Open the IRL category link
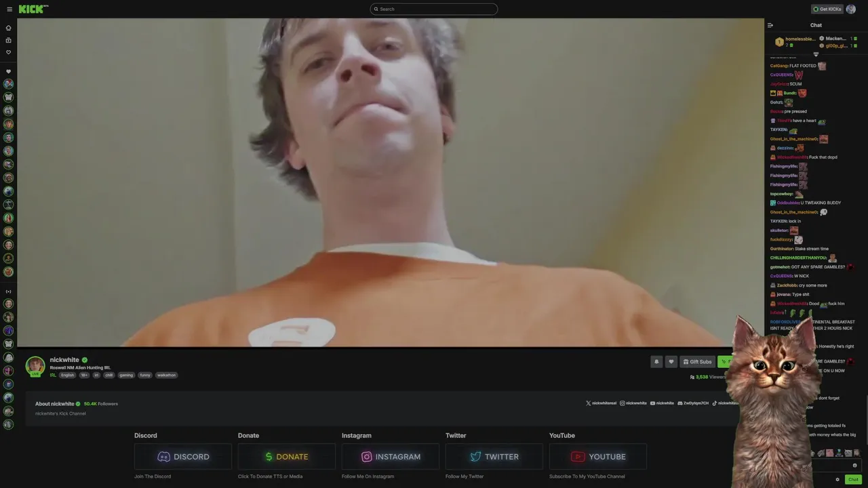The width and height of the screenshot is (868, 488). [x=53, y=375]
